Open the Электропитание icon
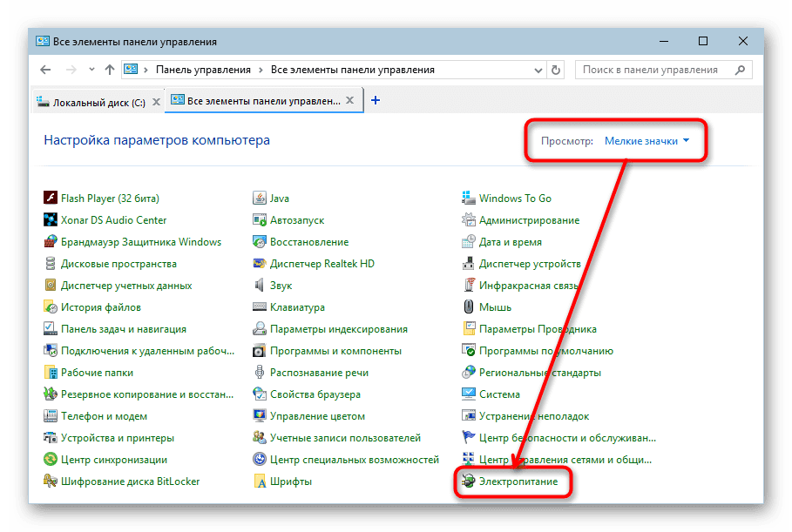Screen dimensions: 792x532 468,481
